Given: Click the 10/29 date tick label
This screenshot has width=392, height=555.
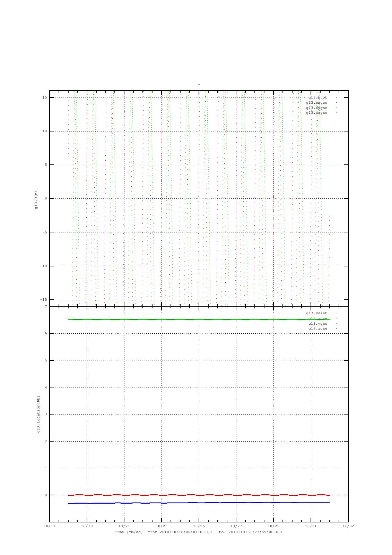Looking at the screenshot, I should click(x=273, y=526).
